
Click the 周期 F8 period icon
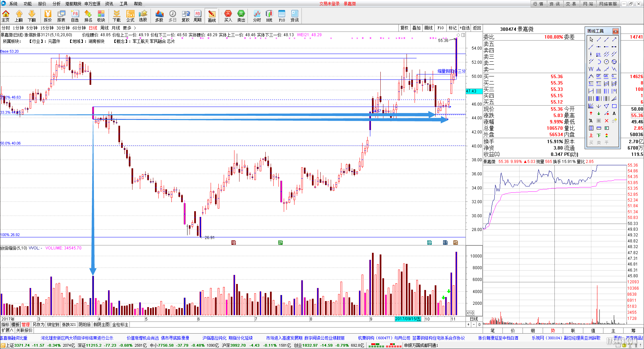(x=198, y=16)
